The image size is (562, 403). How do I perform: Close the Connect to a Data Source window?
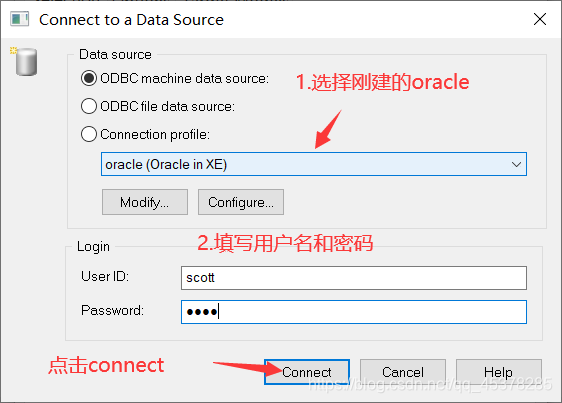[x=540, y=19]
